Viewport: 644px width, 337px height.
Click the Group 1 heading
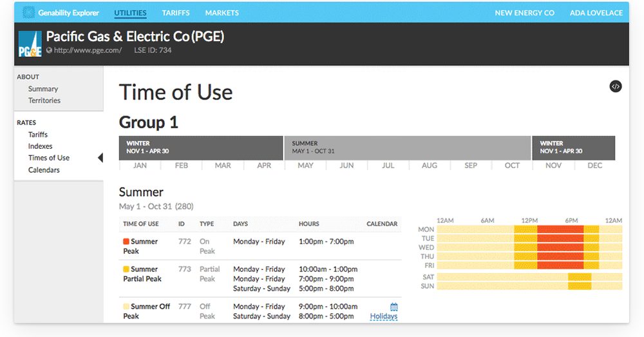tap(149, 122)
